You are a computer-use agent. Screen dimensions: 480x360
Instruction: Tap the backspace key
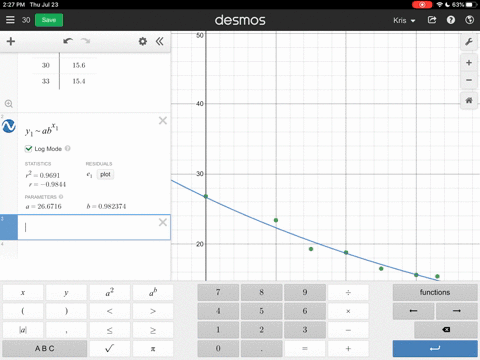tap(446, 330)
